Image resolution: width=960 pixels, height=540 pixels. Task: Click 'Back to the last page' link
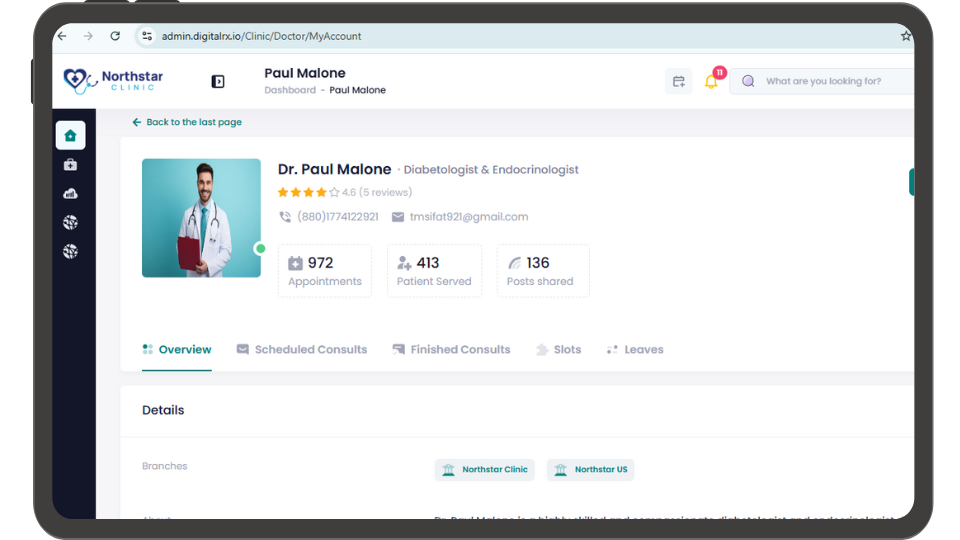tap(187, 122)
